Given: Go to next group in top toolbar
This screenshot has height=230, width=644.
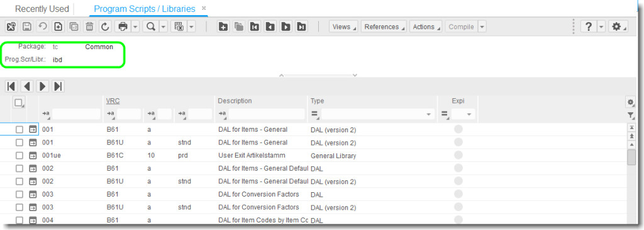Looking at the screenshot, I should tap(286, 26).
